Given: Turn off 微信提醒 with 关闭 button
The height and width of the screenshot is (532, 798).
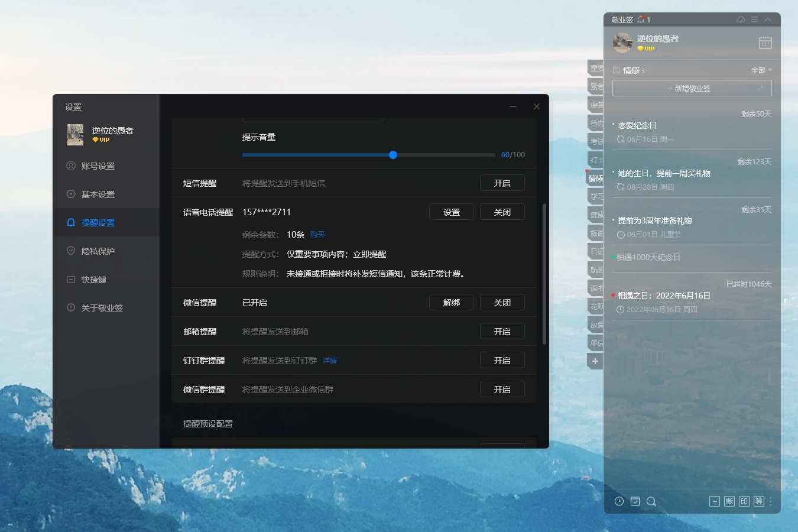Looking at the screenshot, I should click(502, 303).
